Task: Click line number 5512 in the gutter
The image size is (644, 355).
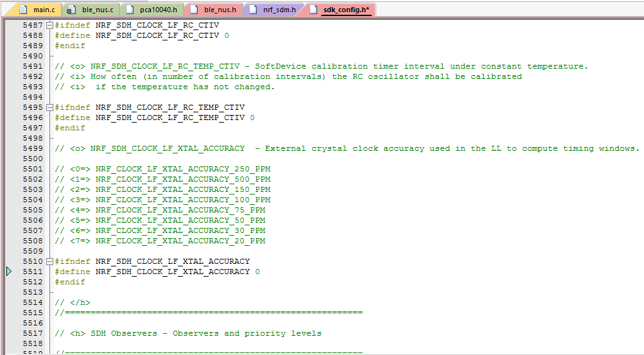Action: coord(33,282)
